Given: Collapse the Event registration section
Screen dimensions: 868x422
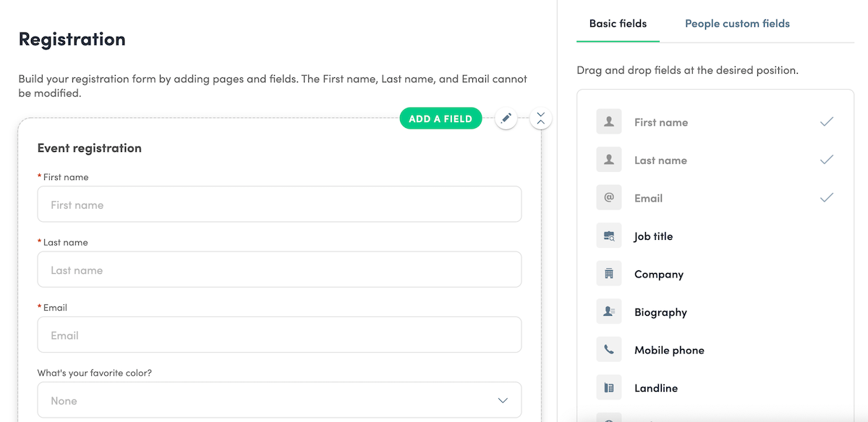Looking at the screenshot, I should (541, 119).
